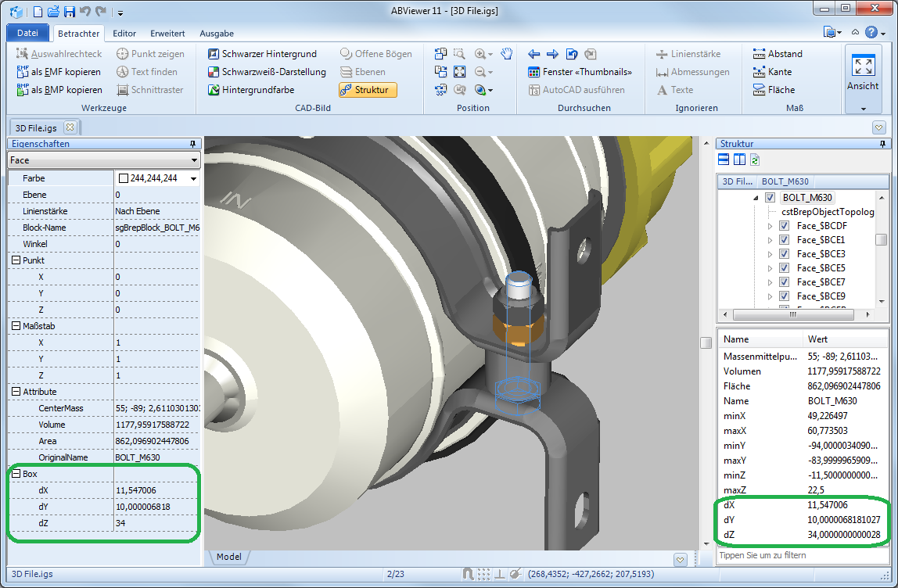
Task: Open Hintergrundfarbe color setting
Action: 214,90
